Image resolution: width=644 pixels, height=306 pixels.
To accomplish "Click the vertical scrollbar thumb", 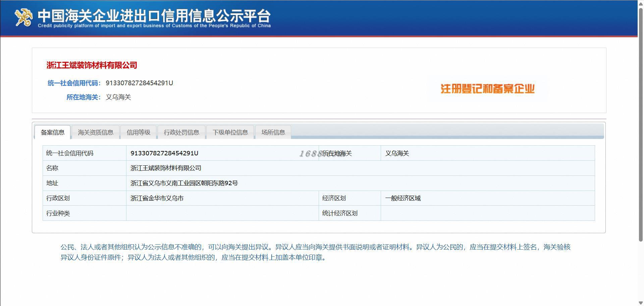I will click(641, 124).
